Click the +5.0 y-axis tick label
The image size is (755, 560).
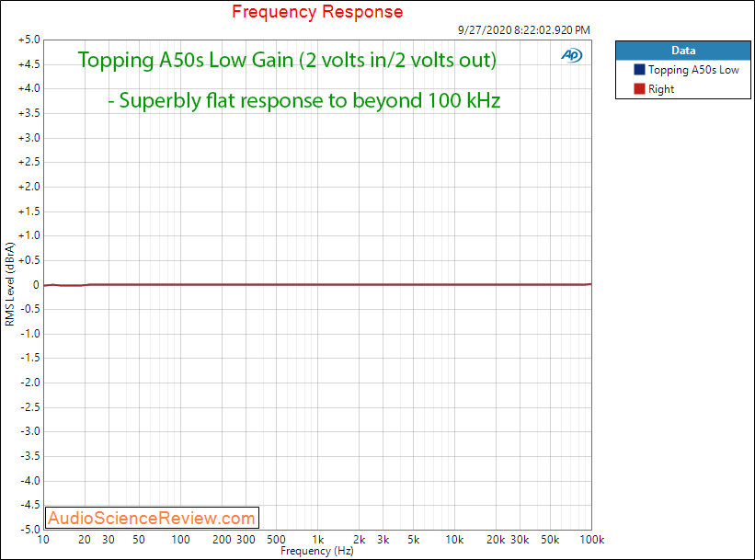pyautogui.click(x=29, y=40)
